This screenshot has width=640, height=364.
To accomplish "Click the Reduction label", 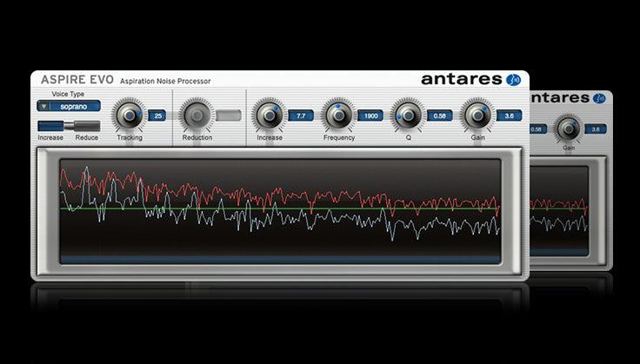I will click(x=197, y=138).
